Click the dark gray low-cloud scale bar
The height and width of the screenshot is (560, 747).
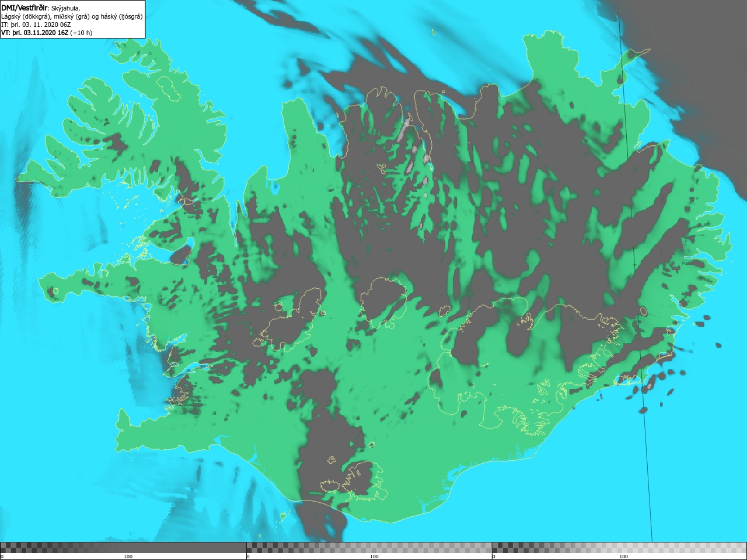(x=123, y=548)
